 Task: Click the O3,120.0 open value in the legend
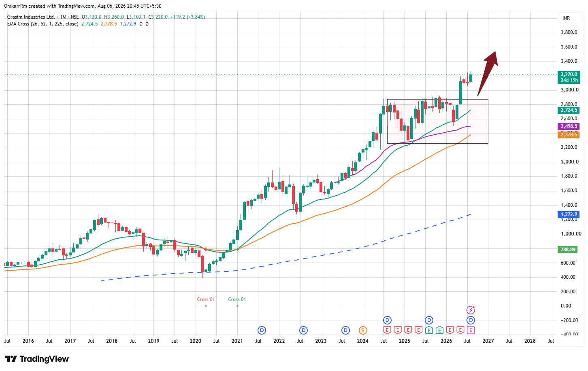(x=92, y=17)
